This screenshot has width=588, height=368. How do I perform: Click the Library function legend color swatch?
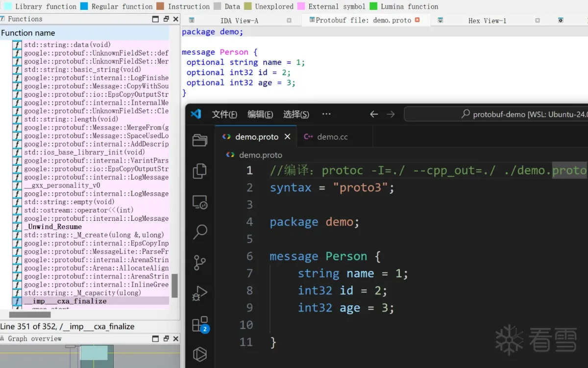pos(8,6)
